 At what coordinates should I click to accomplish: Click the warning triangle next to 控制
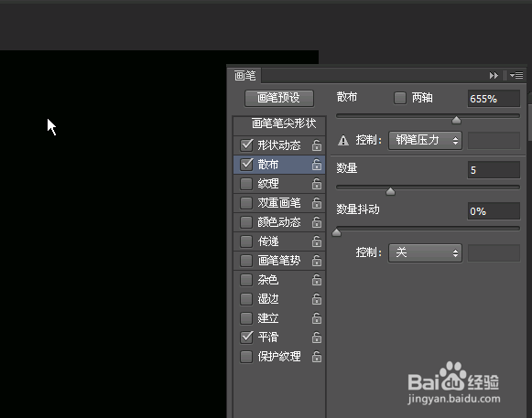point(343,140)
